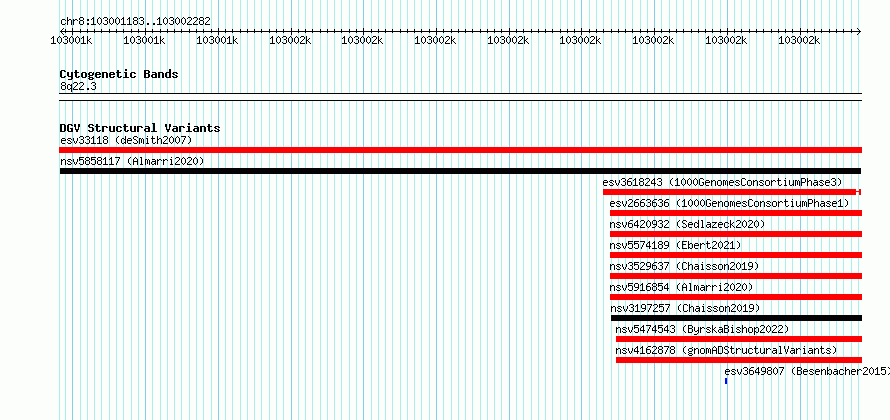Click nsv5574189 (Ebert2021) label
This screenshot has height=420, width=890.
(675, 245)
